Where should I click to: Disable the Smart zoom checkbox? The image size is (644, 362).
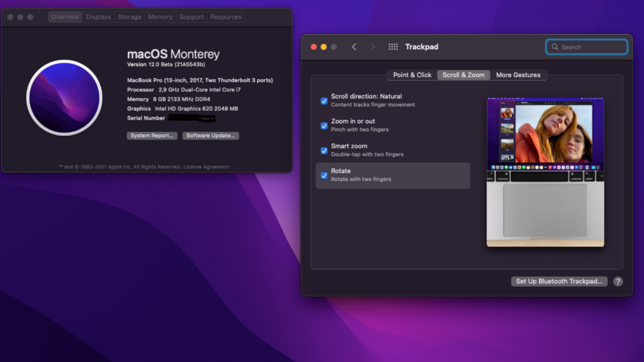pos(325,151)
